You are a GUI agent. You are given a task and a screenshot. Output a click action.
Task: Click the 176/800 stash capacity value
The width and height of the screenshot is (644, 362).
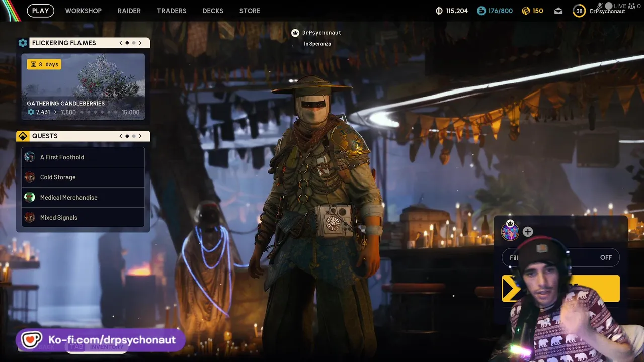pos(500,11)
